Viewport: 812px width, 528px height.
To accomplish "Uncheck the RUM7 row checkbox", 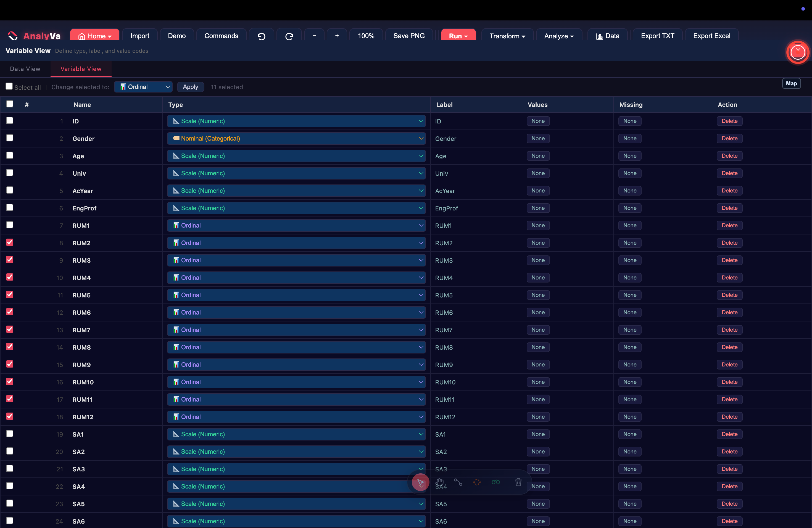I will click(10, 329).
